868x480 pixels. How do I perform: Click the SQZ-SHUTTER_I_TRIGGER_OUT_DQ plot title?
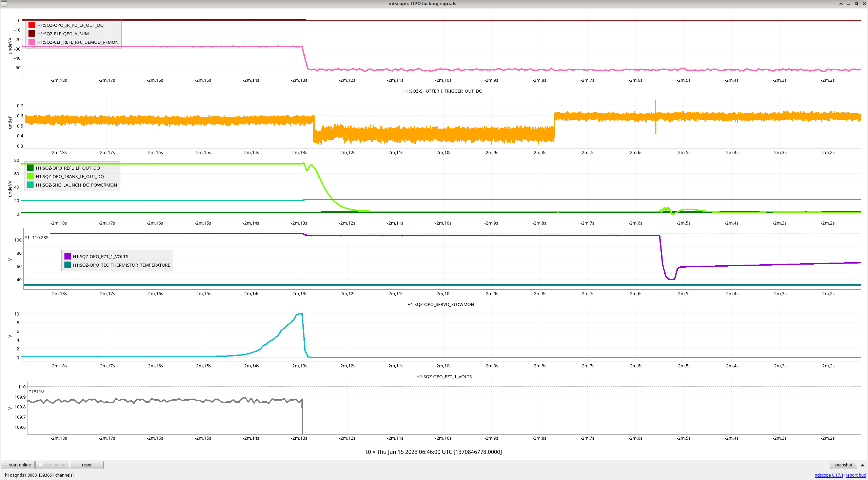point(442,91)
